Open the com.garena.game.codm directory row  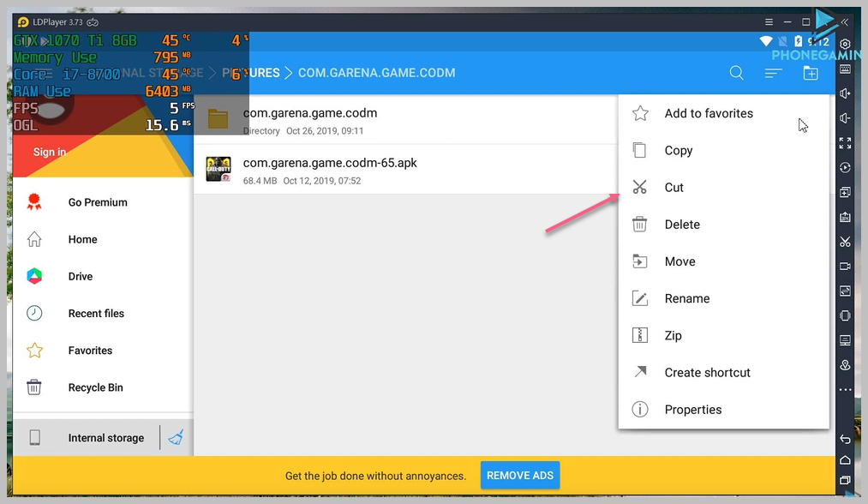point(406,120)
